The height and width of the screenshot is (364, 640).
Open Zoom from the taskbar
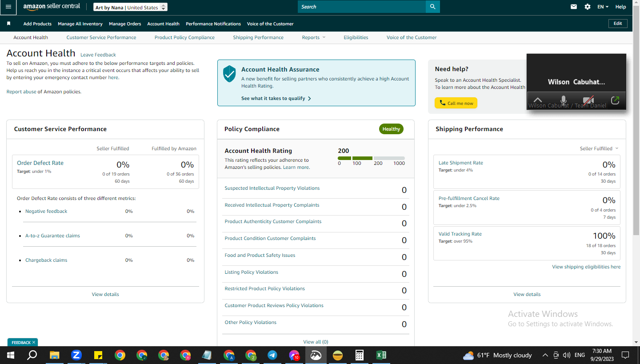(x=76, y=355)
